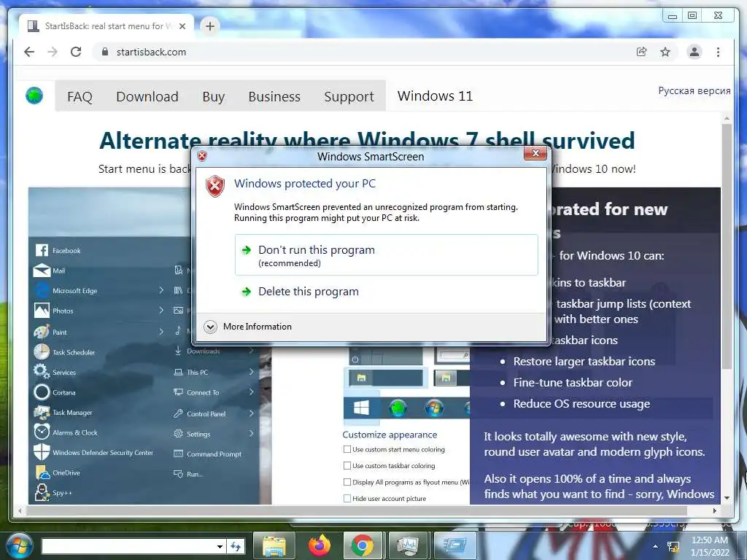Check Hide user account picture

coord(347,498)
